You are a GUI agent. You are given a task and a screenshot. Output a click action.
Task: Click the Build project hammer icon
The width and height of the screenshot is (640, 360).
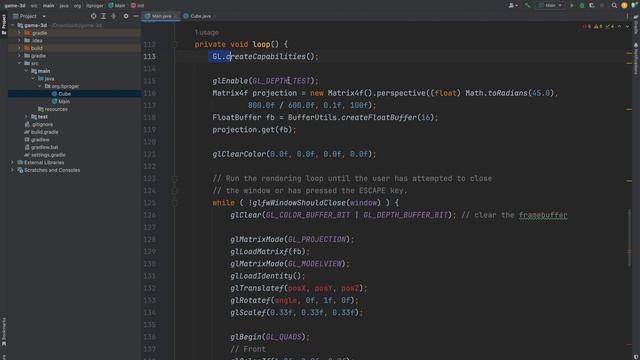528,6
